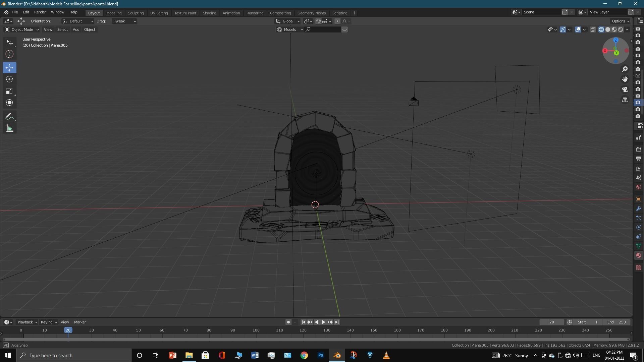Toggle timeline auto keying record button
644x362 pixels.
pos(288,322)
